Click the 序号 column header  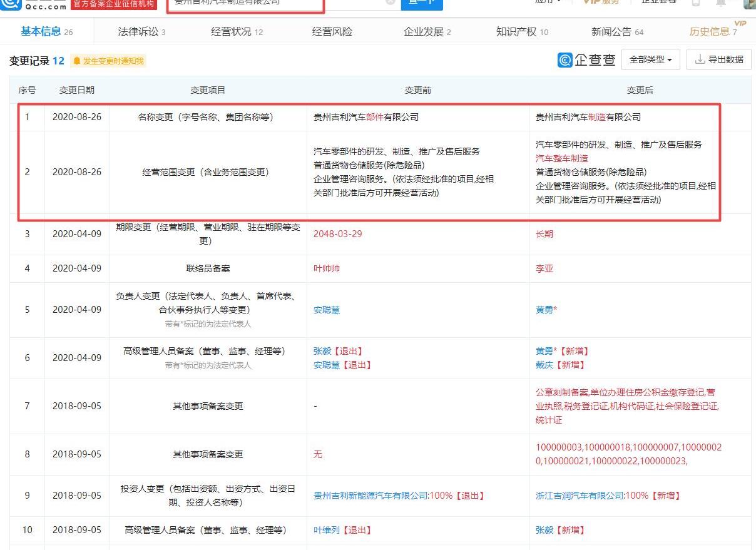pos(27,90)
